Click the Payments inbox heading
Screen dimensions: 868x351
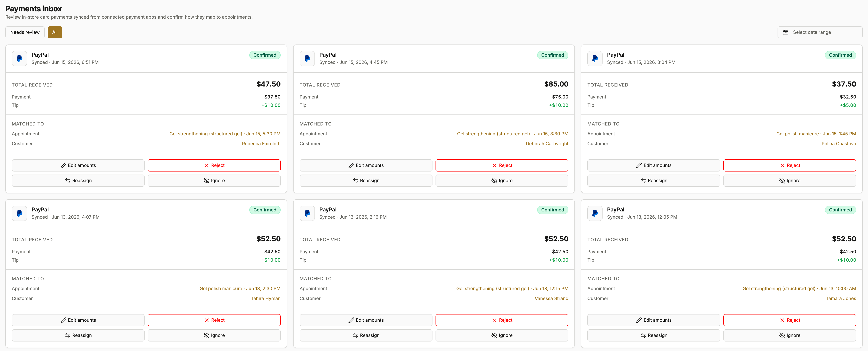point(33,9)
